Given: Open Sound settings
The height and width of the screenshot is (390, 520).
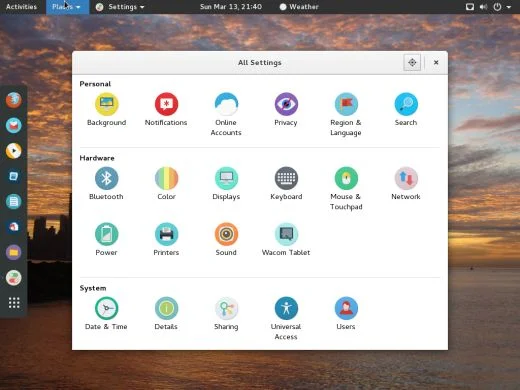Looking at the screenshot, I should (x=226, y=239).
